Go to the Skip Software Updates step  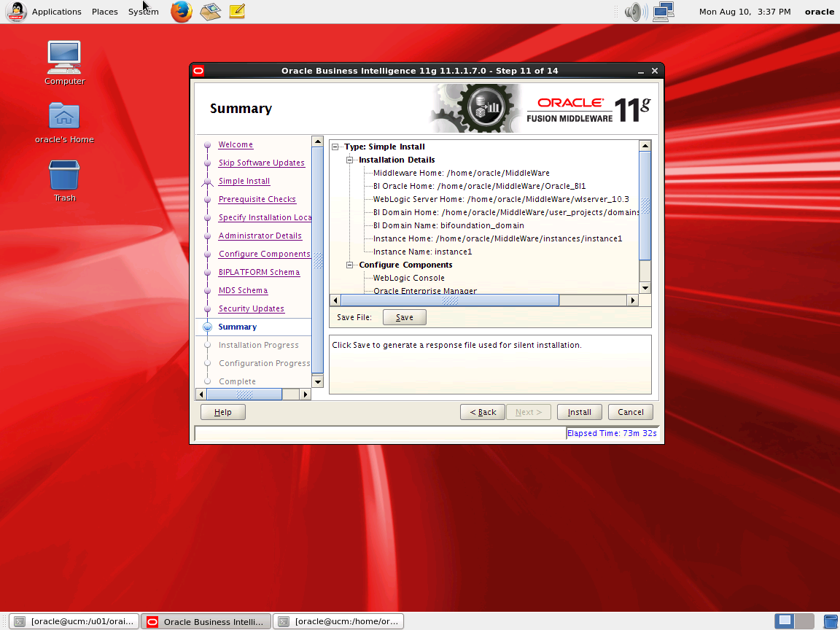point(262,163)
